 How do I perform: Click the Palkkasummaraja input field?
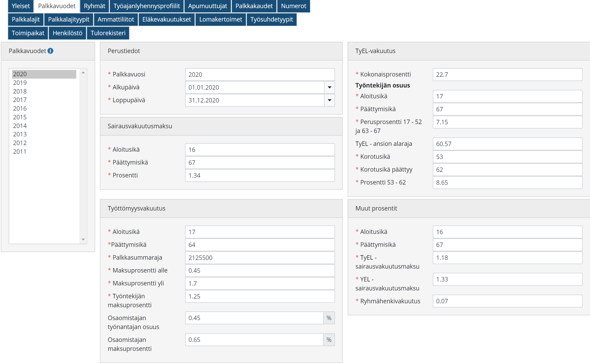(x=260, y=258)
